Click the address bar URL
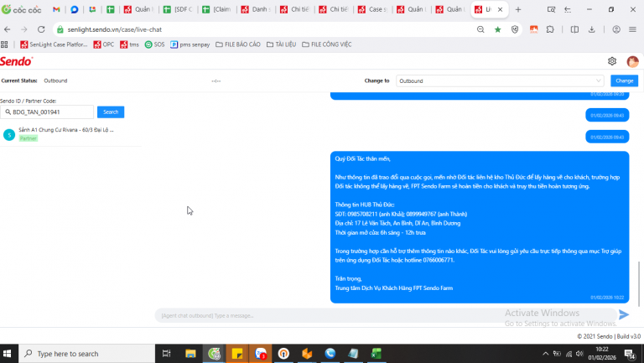This screenshot has width=644, height=363. coord(115,29)
